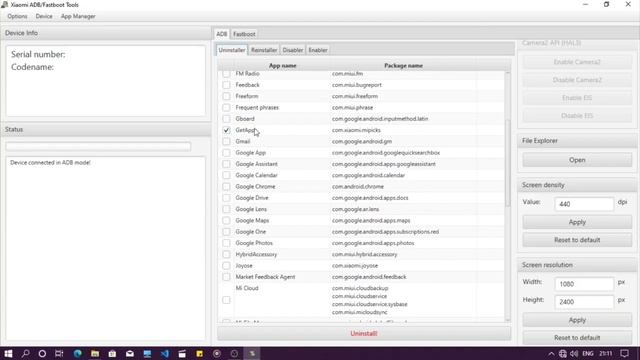
Task: Switch to the Disabler tab
Action: 293,50
